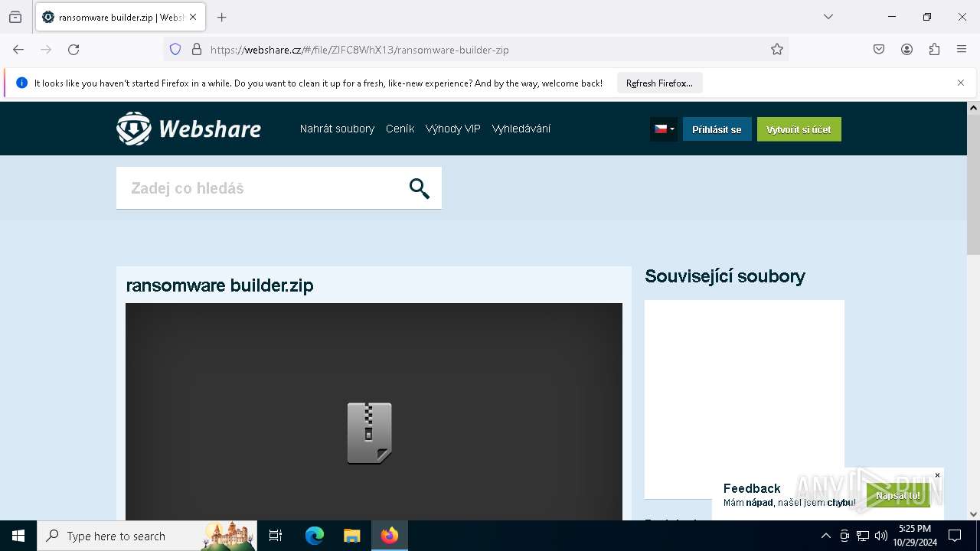Focus the Type here to search box
This screenshot has height=551, width=980.
pyautogui.click(x=147, y=536)
